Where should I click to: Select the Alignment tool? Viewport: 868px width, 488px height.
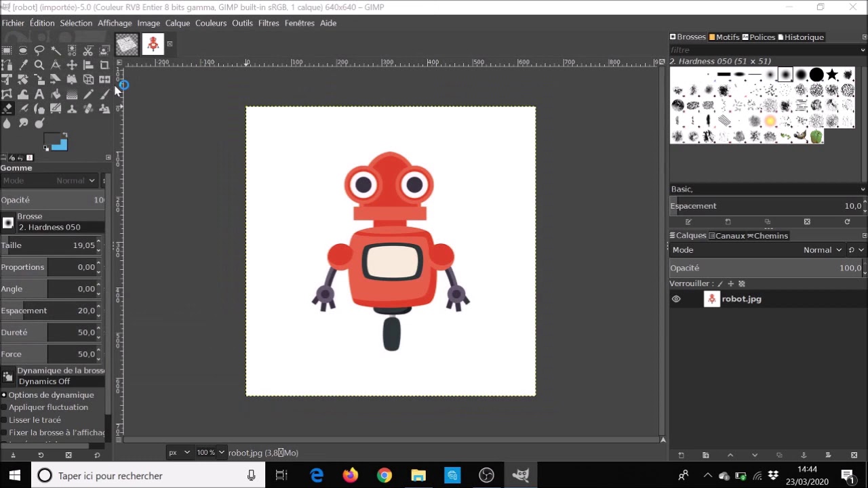click(88, 65)
